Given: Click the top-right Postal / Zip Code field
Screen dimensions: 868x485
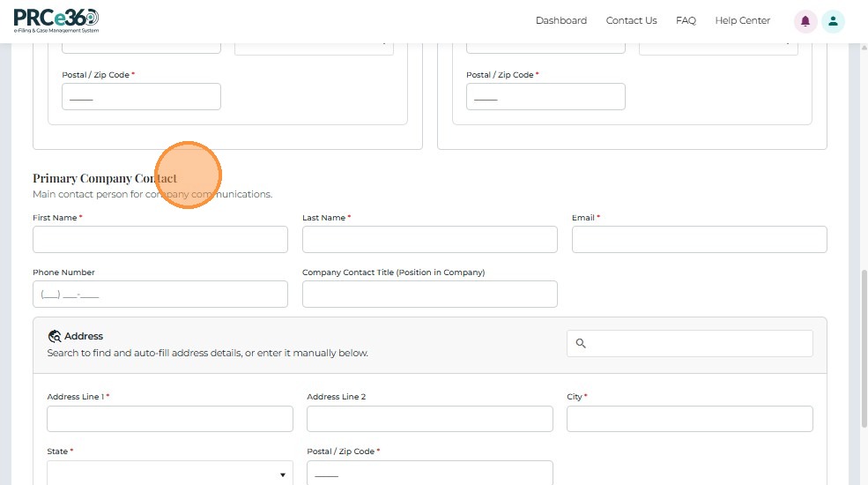Looking at the screenshot, I should (545, 96).
